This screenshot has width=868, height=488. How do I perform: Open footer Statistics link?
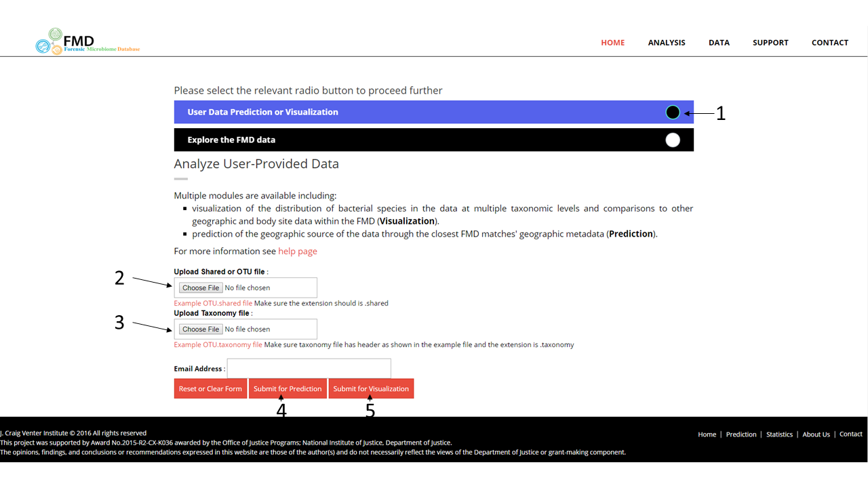click(x=779, y=434)
